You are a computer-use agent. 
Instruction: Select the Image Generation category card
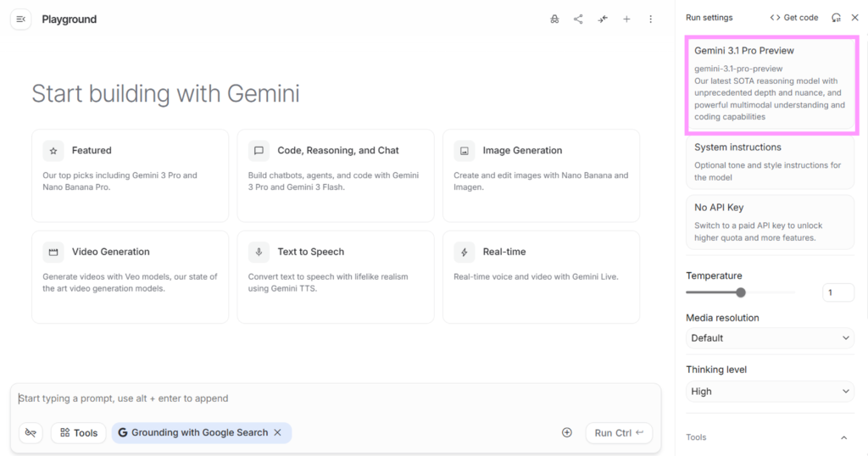click(x=541, y=175)
